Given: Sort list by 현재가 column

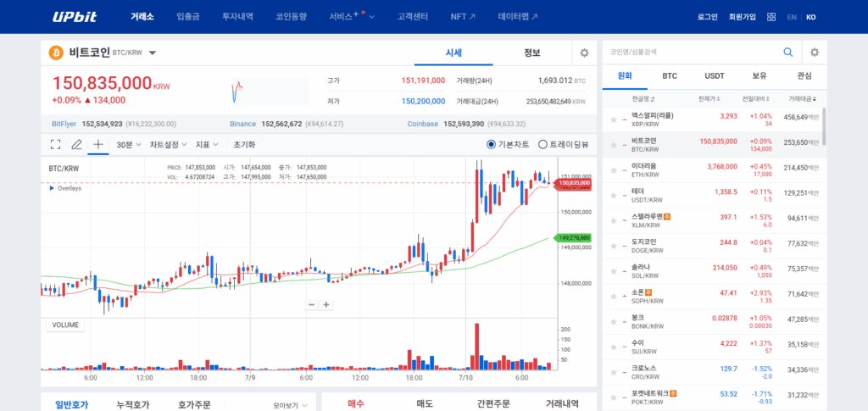Looking at the screenshot, I should (709, 99).
